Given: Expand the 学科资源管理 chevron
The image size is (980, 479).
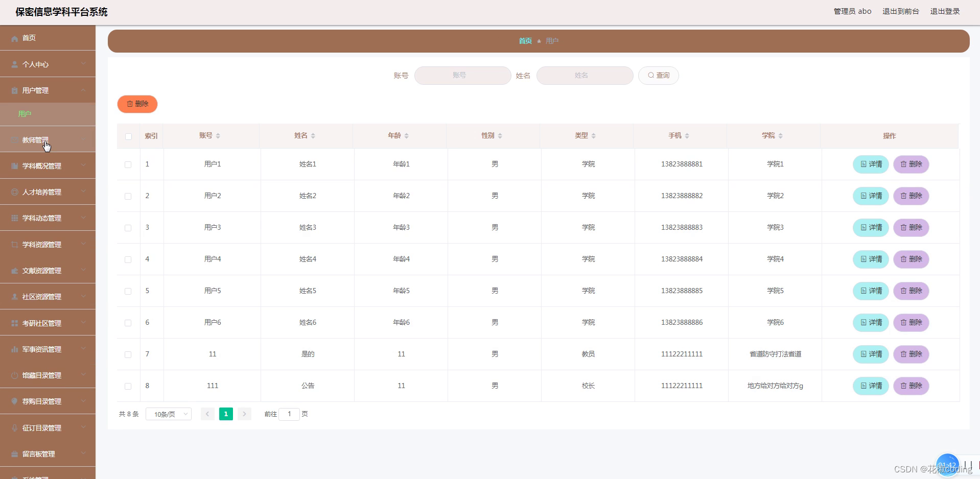Looking at the screenshot, I should click(x=83, y=244).
